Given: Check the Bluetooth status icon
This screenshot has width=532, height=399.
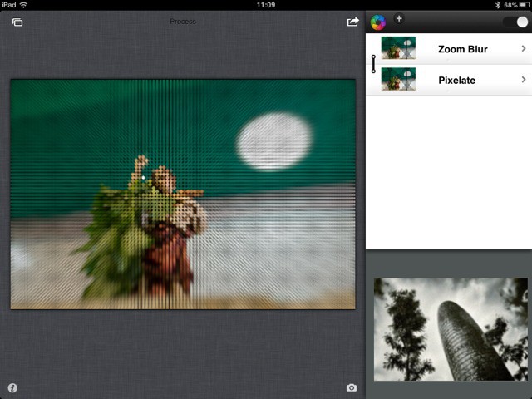Looking at the screenshot, I should point(498,5).
